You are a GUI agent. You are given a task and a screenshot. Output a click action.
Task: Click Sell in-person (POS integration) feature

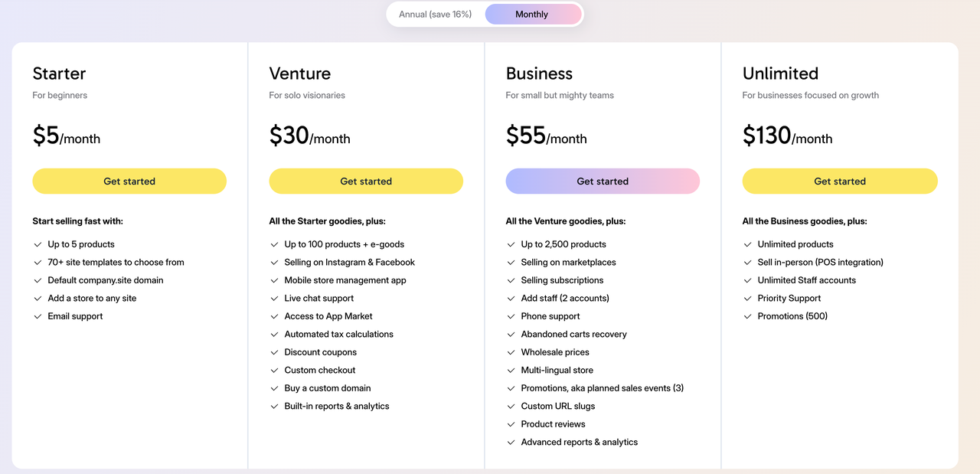click(820, 263)
